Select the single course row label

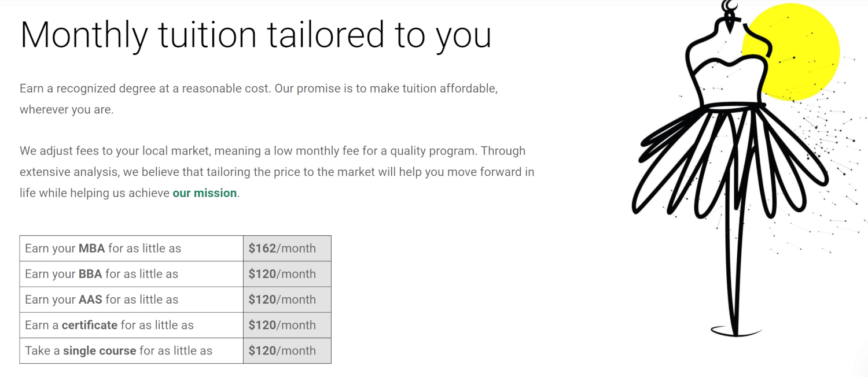point(131,350)
